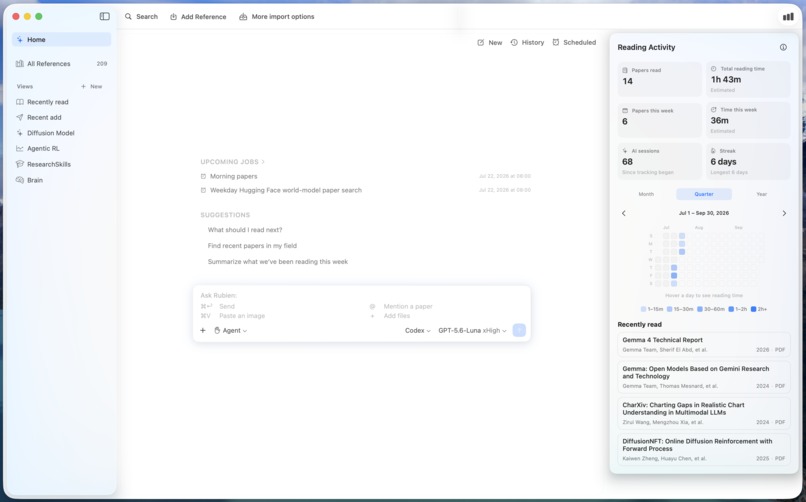This screenshot has height=502, width=806.
Task: Click the Scheduled link
Action: click(574, 42)
